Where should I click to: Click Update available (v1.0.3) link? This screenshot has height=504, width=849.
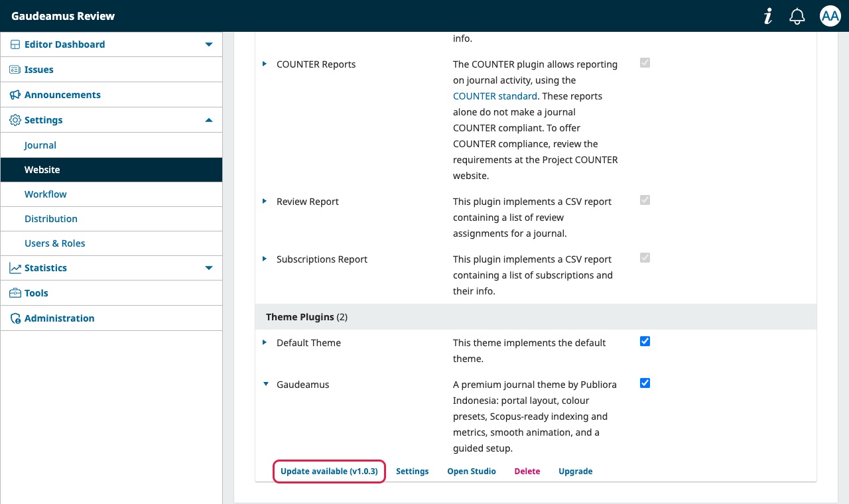(329, 472)
